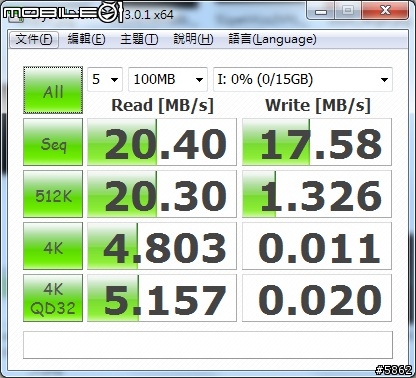This screenshot has height=378, width=416.
Task: Run the 4K random test
Action: 53,246
